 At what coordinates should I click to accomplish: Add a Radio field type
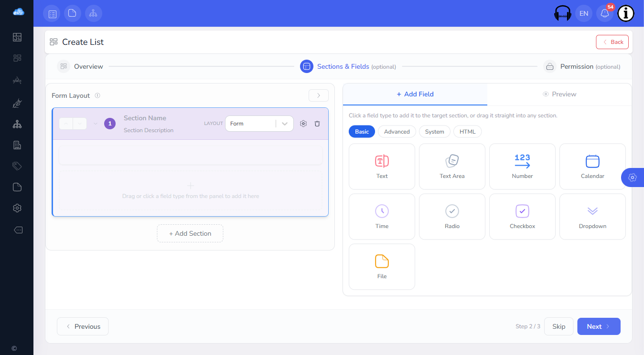[452, 217]
